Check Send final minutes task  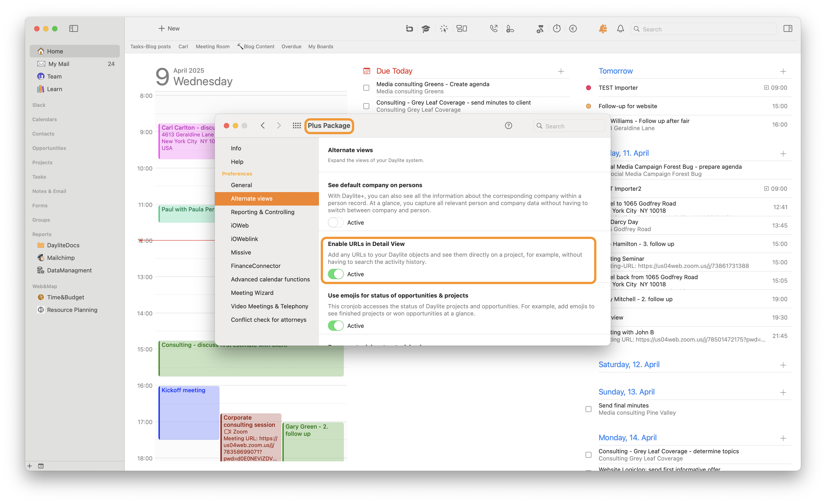(x=588, y=409)
